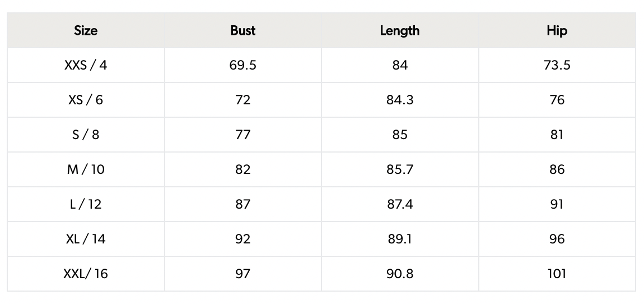
Task: Click bust value 69.5
Action: (x=242, y=65)
